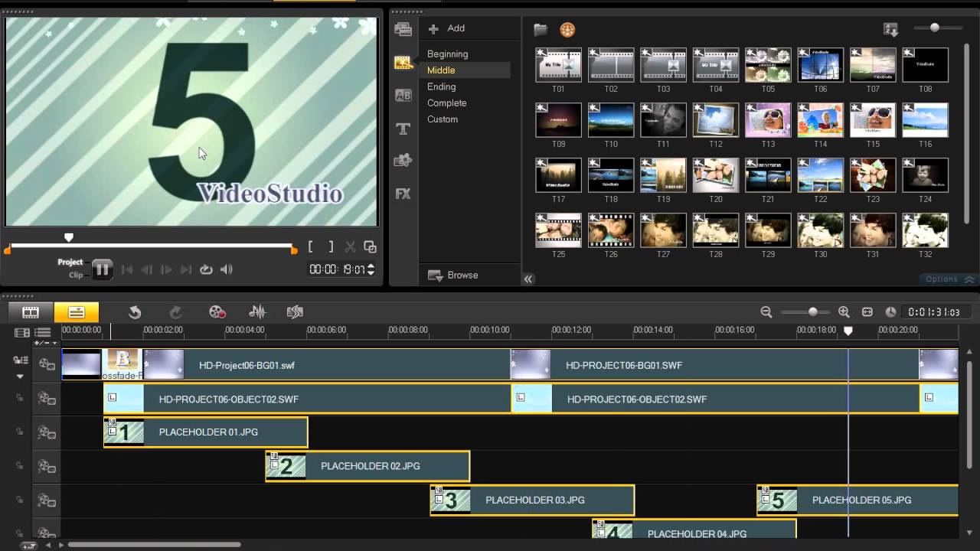This screenshot has width=980, height=551.
Task: Click the thumbnail size slider
Action: coord(935,28)
